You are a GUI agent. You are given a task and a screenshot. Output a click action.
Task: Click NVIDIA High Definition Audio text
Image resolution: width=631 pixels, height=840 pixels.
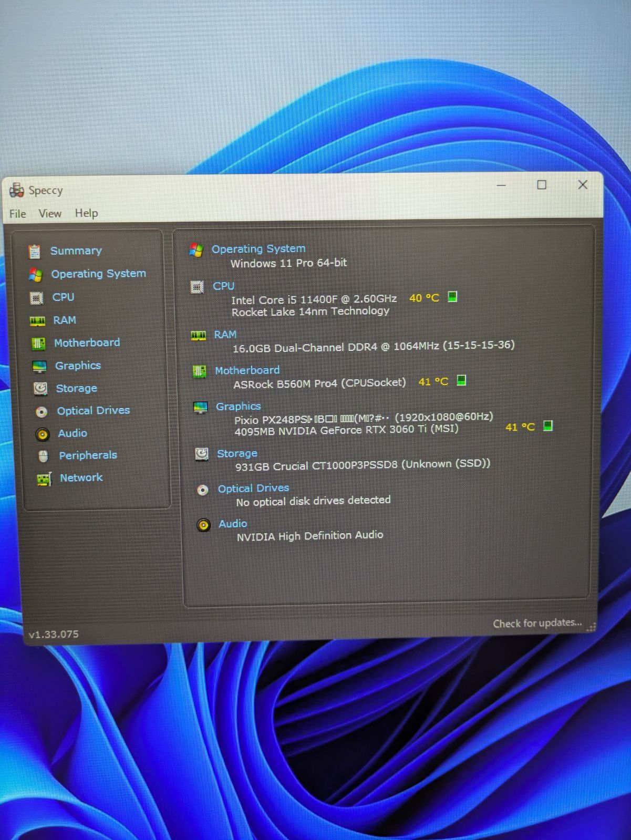pyautogui.click(x=310, y=536)
